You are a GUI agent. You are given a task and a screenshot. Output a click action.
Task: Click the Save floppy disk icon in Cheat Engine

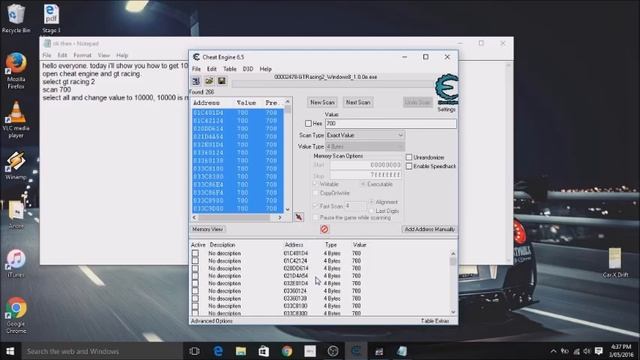pos(222,81)
